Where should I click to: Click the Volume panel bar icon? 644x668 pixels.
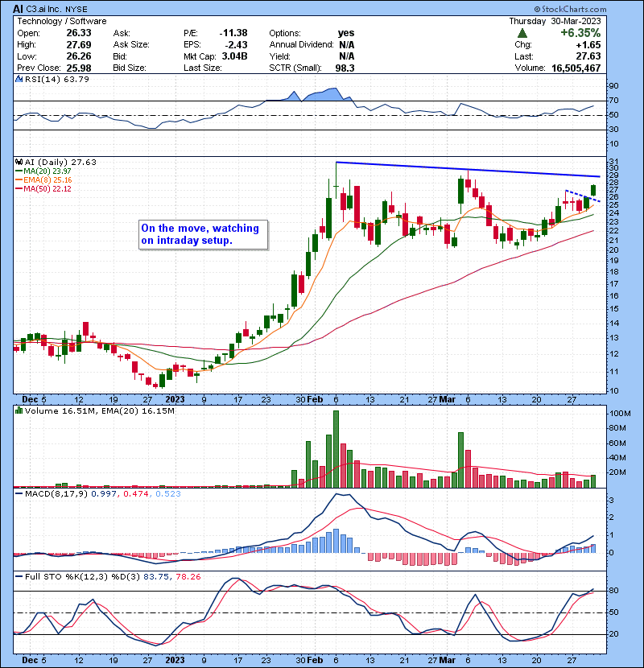pos(19,410)
